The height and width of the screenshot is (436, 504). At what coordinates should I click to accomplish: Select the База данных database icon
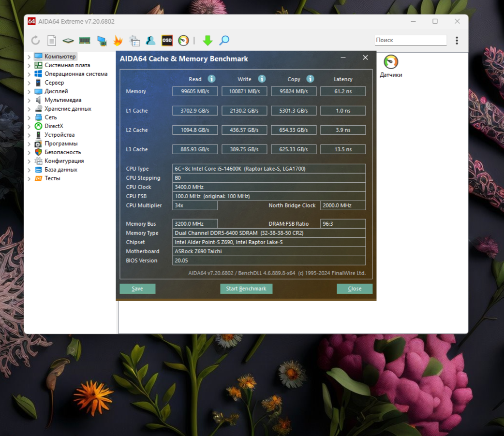point(38,169)
